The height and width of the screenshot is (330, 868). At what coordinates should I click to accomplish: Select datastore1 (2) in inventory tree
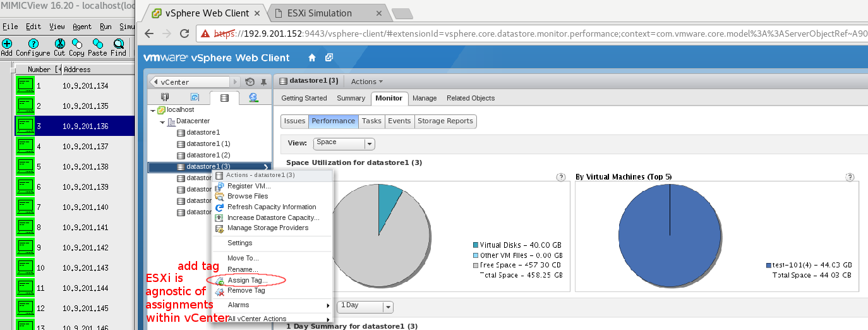[208, 156]
